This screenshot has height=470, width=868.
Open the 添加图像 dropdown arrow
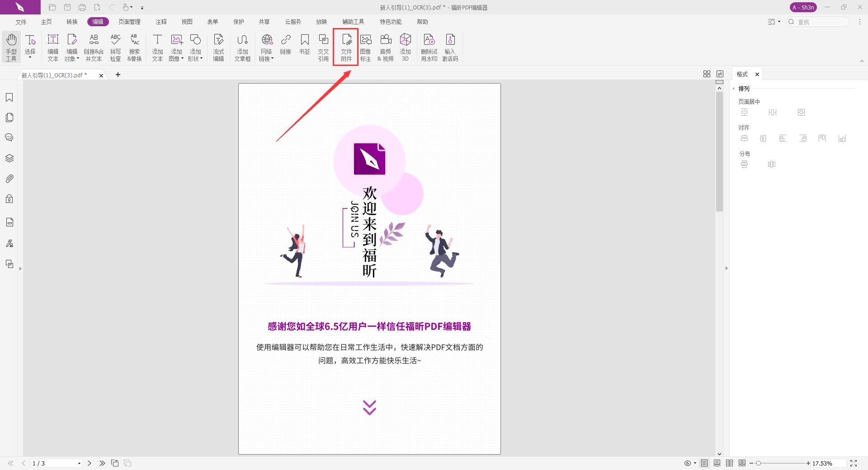pos(182,58)
